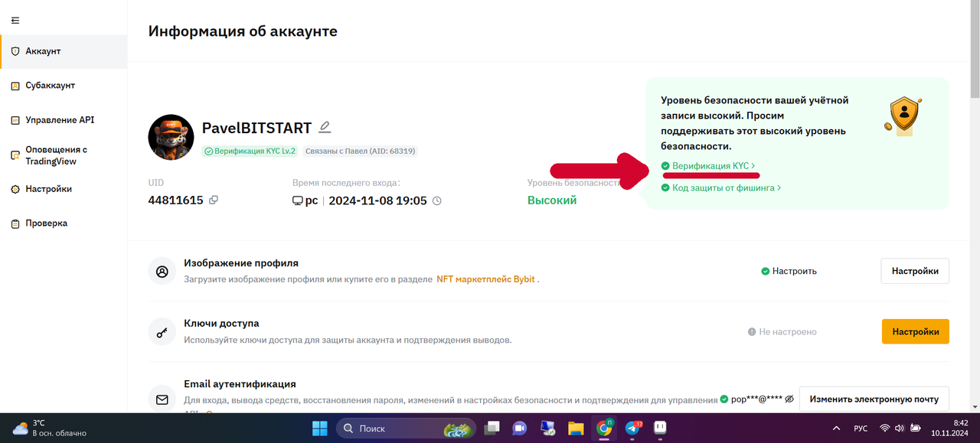Screen dimensions: 980x443
Task: Switch to Chrome in the taskbar
Action: 605,428
